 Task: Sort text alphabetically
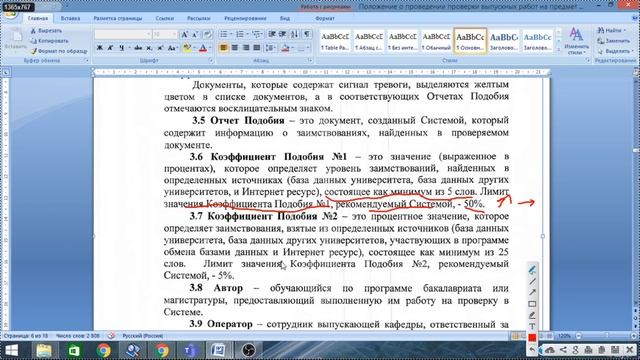pyautogui.click(x=294, y=34)
